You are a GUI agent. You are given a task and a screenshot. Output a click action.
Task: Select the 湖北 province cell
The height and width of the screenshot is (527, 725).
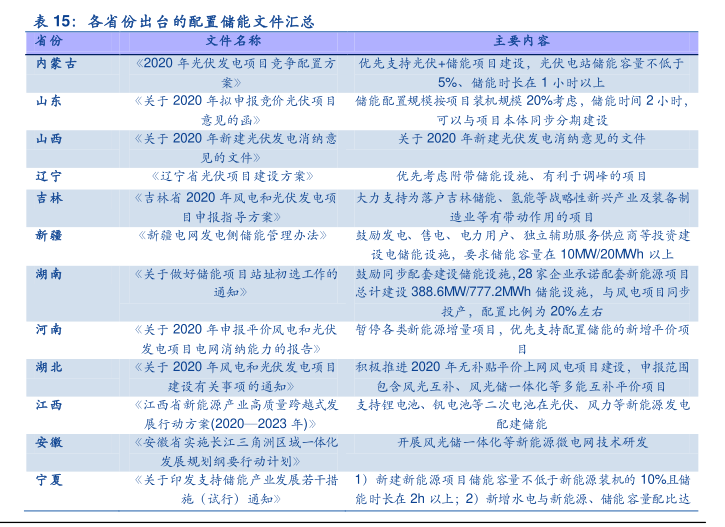(48, 367)
